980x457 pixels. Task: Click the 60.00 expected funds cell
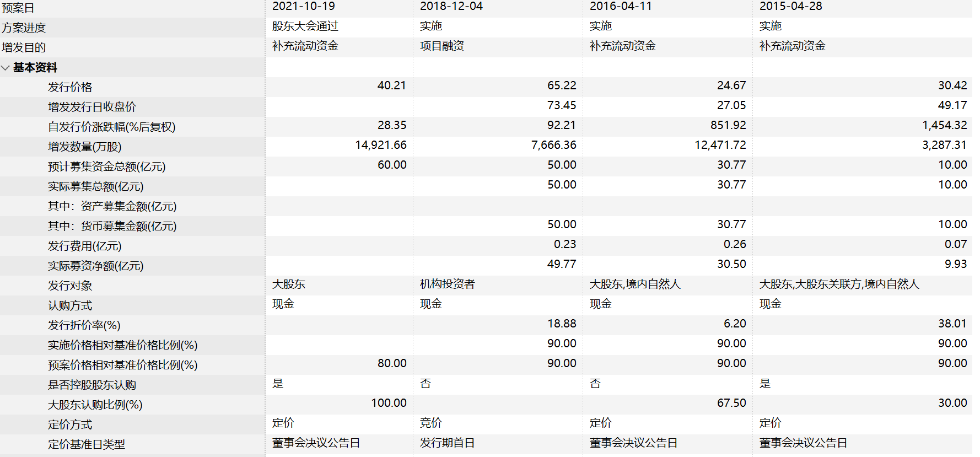coord(392,165)
